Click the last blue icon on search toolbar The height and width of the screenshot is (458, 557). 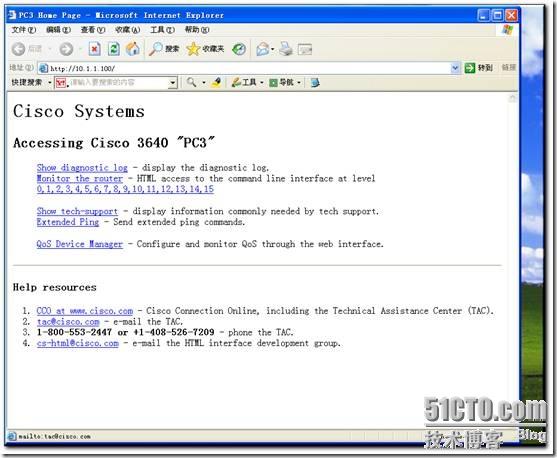pos(315,83)
